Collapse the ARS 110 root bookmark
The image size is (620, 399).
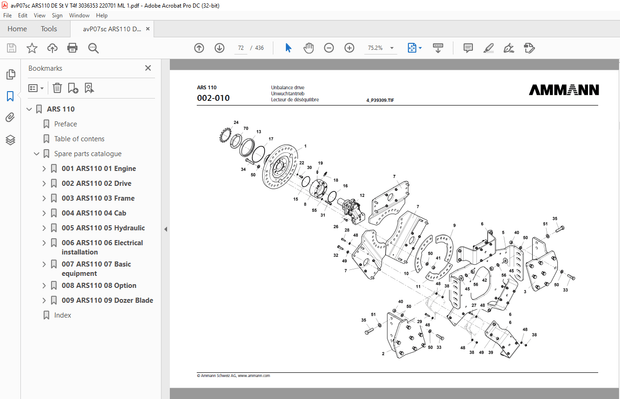(29, 109)
